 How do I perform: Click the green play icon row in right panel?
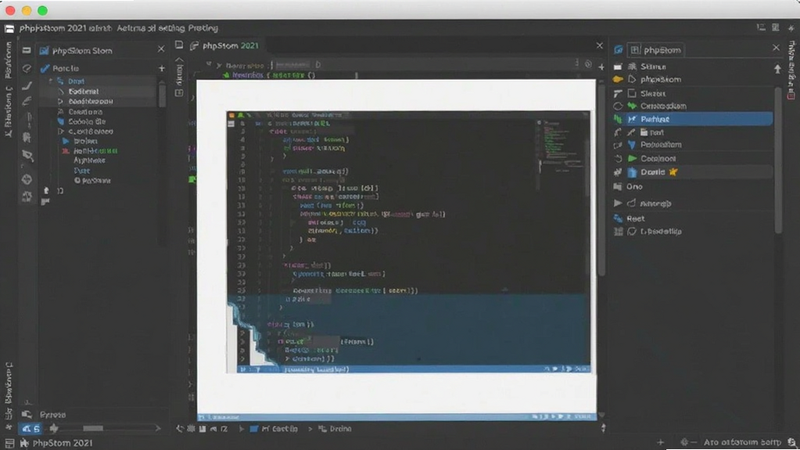pyautogui.click(x=691, y=159)
